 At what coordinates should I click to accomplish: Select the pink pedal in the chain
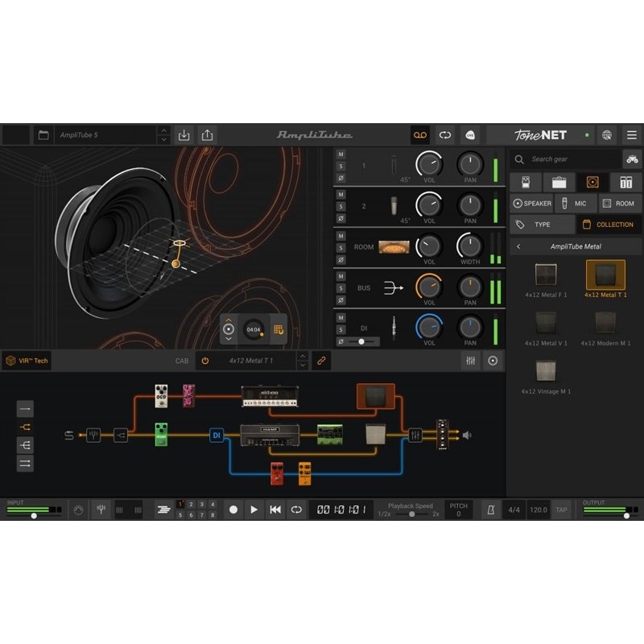(x=188, y=396)
